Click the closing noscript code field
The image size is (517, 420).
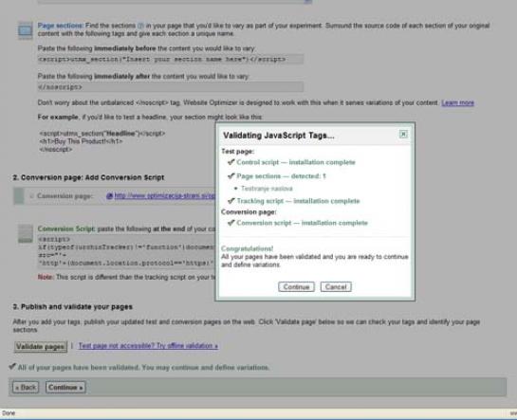point(170,87)
